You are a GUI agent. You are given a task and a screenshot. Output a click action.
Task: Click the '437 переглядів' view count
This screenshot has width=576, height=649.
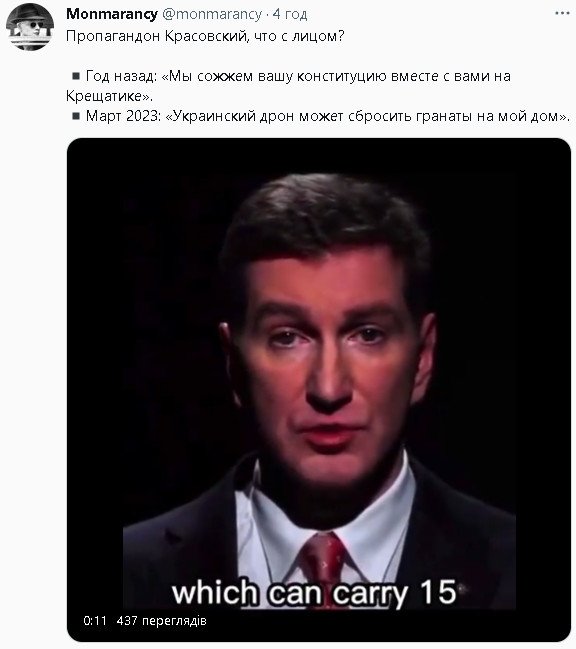coord(161,620)
